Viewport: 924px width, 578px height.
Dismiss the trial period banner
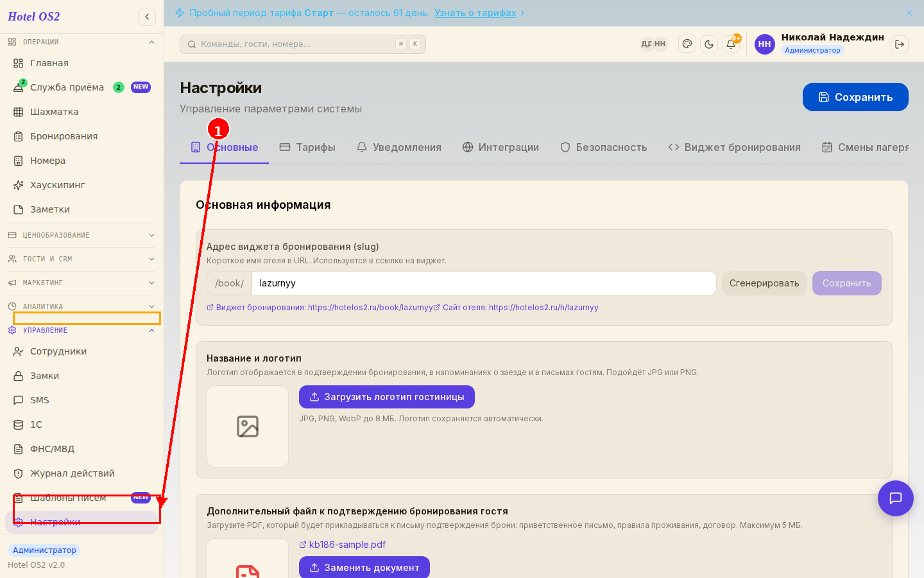click(x=909, y=13)
